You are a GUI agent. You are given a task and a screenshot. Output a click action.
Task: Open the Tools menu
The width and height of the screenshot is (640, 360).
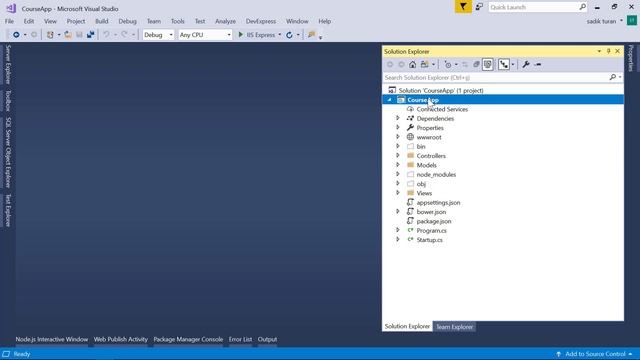coord(178,21)
